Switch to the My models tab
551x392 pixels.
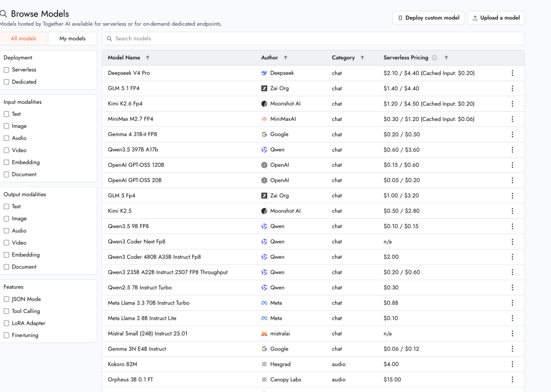click(73, 39)
